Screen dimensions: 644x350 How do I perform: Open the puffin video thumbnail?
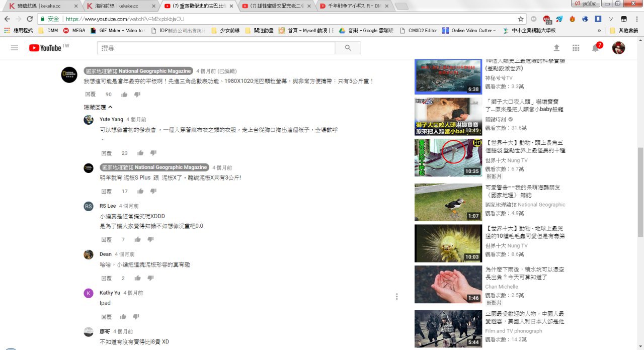point(448,202)
